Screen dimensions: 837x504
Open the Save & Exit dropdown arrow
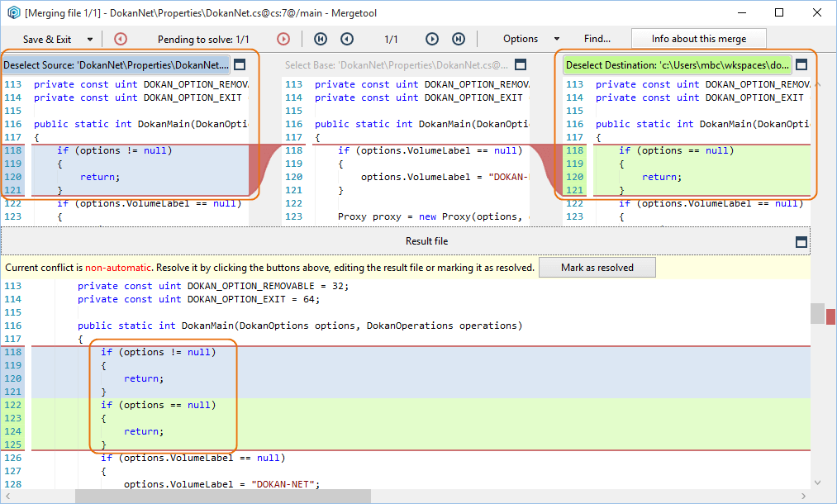tap(90, 39)
